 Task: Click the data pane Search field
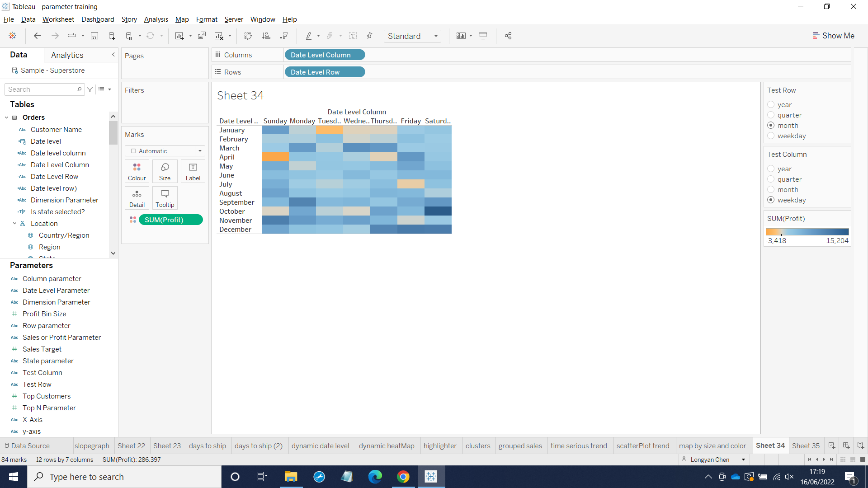click(42, 89)
